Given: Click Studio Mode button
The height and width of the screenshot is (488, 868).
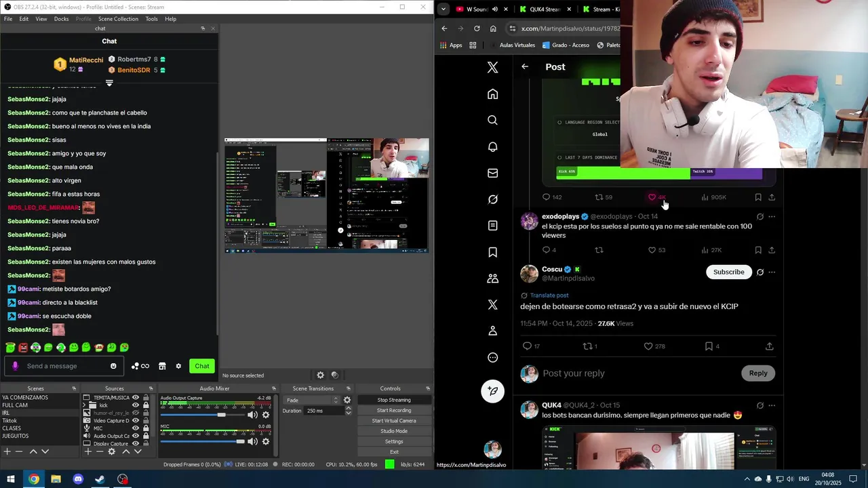Looking at the screenshot, I should coord(394,431).
